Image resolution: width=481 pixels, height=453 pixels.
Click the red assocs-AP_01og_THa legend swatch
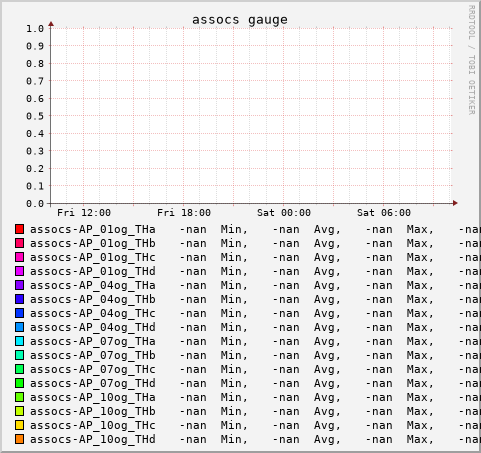(x=19, y=229)
